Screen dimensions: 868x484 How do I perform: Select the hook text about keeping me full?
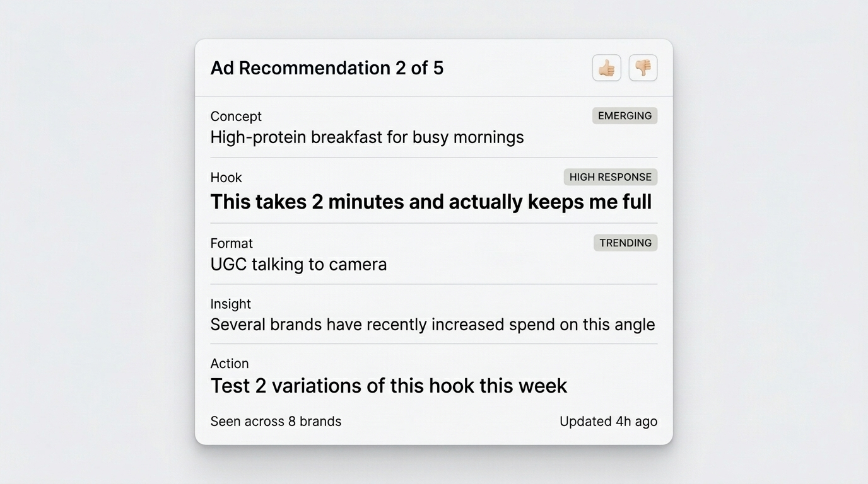431,202
